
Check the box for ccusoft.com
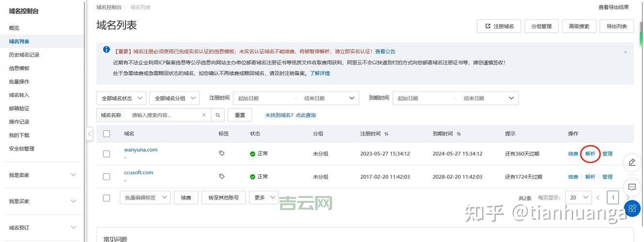pyautogui.click(x=107, y=177)
